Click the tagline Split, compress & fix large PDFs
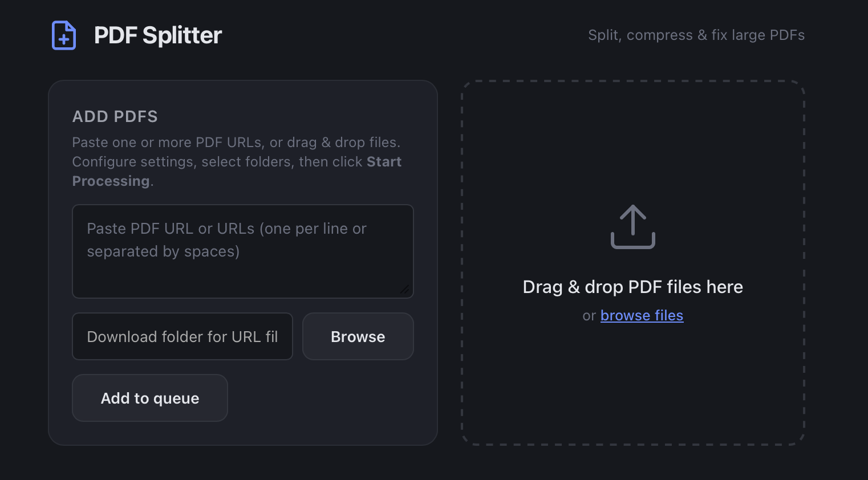Viewport: 868px width, 480px height. pos(696,35)
